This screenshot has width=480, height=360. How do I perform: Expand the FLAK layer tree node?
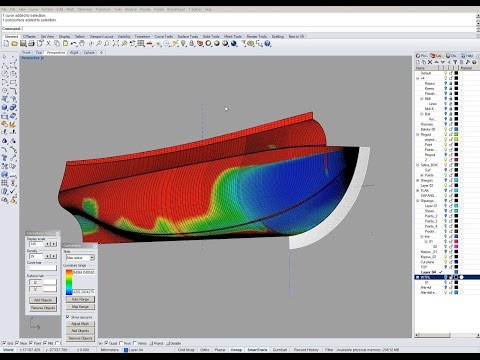click(418, 190)
